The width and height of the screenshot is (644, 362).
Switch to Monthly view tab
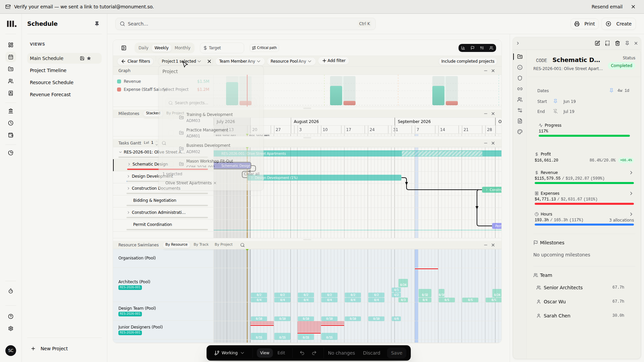(x=182, y=48)
